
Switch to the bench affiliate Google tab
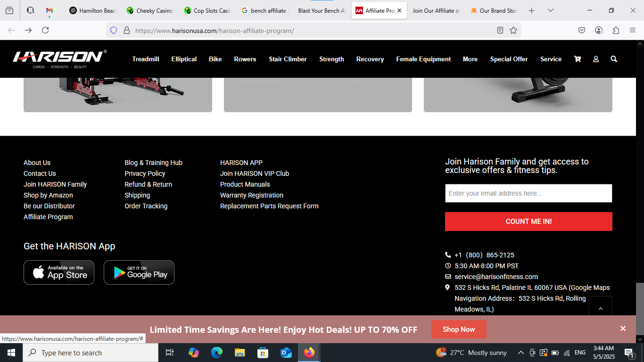[x=264, y=10]
